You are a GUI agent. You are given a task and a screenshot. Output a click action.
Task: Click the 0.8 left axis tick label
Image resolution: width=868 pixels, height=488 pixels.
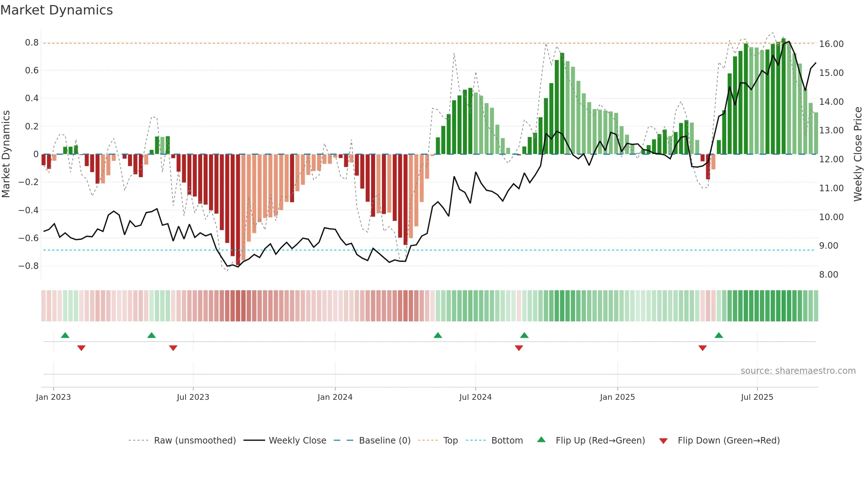(32, 43)
